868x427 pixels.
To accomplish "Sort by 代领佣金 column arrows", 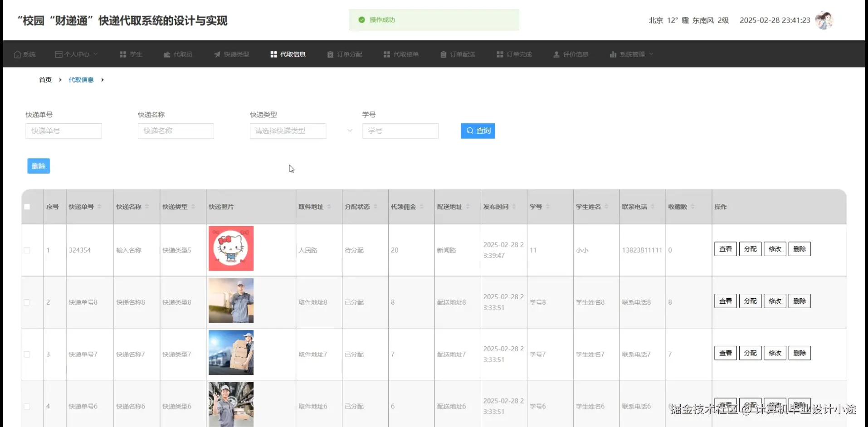I will (x=422, y=207).
